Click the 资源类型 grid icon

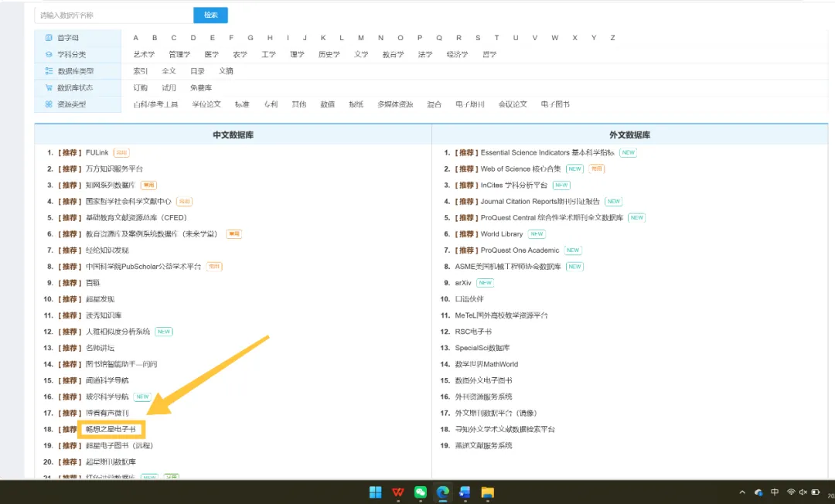click(x=49, y=104)
